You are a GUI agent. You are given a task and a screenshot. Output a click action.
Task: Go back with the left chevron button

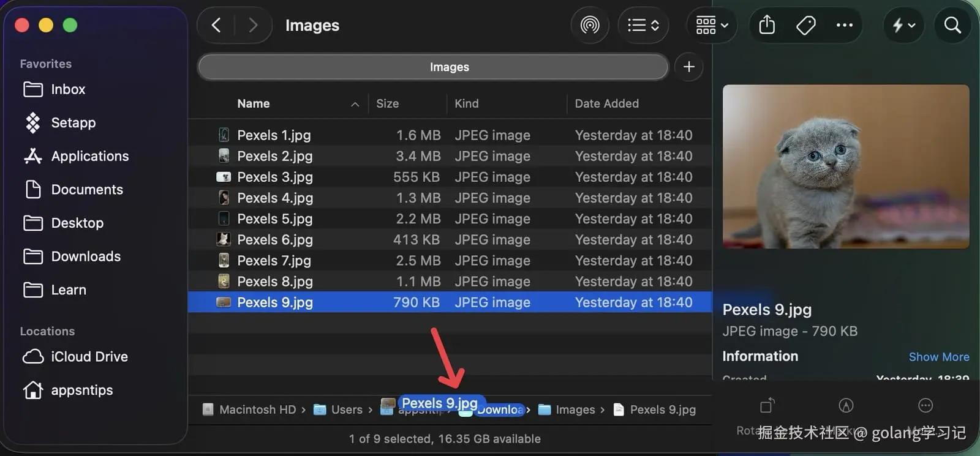pyautogui.click(x=216, y=25)
